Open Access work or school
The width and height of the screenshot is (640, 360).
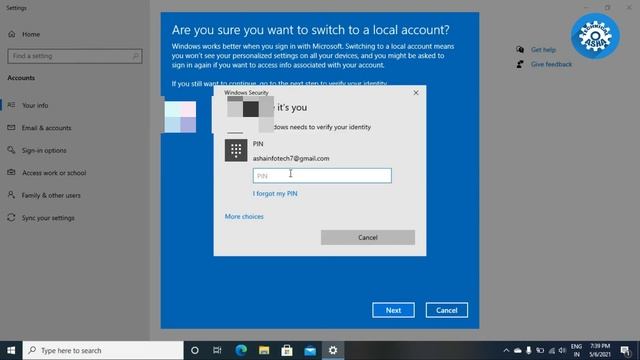(54, 173)
